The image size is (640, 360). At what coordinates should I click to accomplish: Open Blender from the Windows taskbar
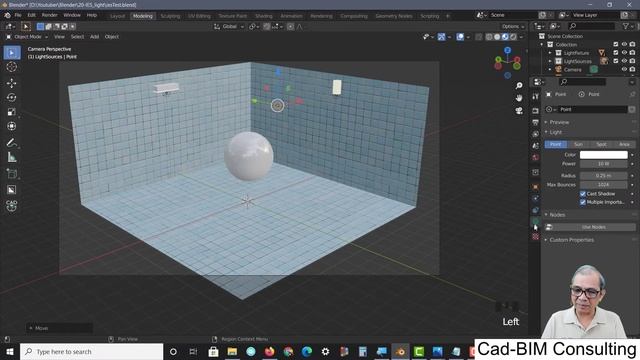click(400, 351)
